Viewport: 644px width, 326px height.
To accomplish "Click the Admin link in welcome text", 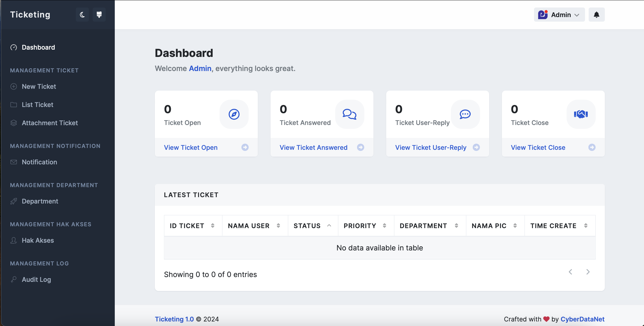I will pyautogui.click(x=200, y=68).
